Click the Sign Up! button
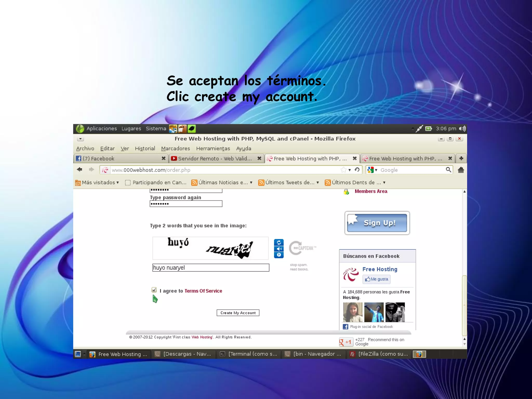Image resolution: width=532 pixels, height=399 pixels. pyautogui.click(x=377, y=223)
